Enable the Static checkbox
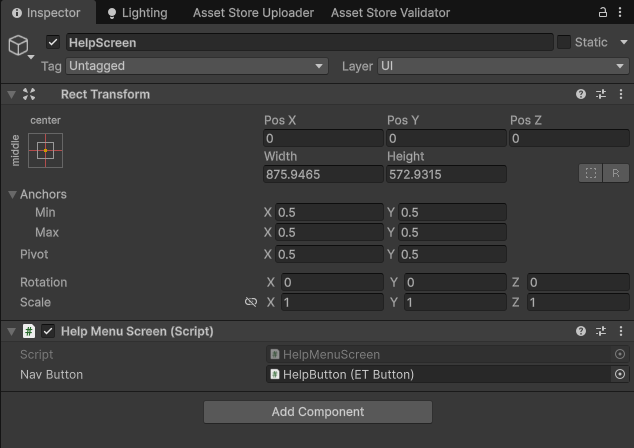Viewport: 634px width, 448px height. click(564, 43)
